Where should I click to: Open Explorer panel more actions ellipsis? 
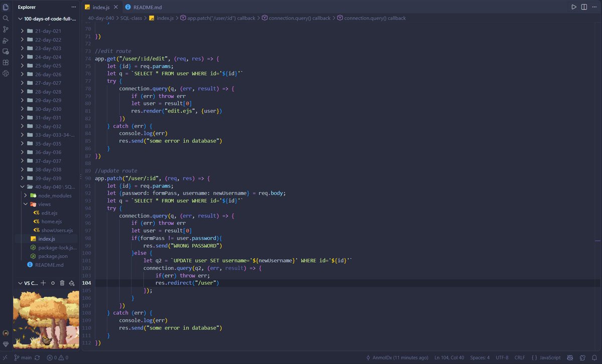tap(74, 7)
